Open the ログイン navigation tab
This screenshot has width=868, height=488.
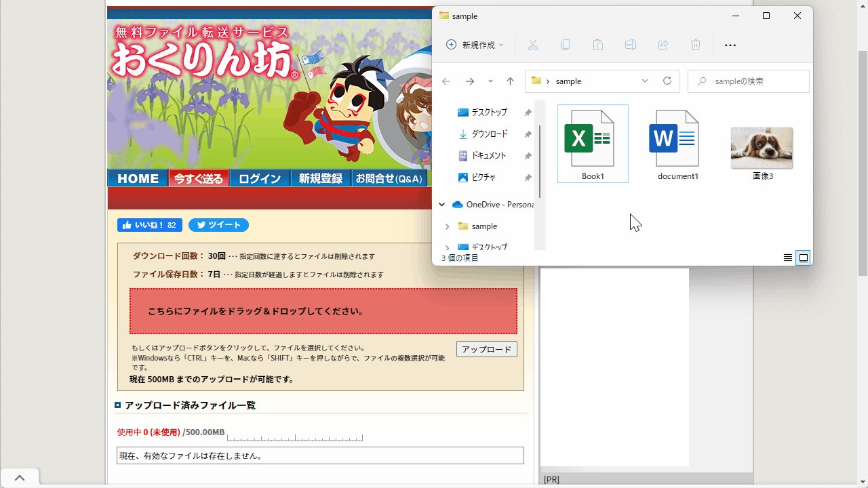click(260, 178)
